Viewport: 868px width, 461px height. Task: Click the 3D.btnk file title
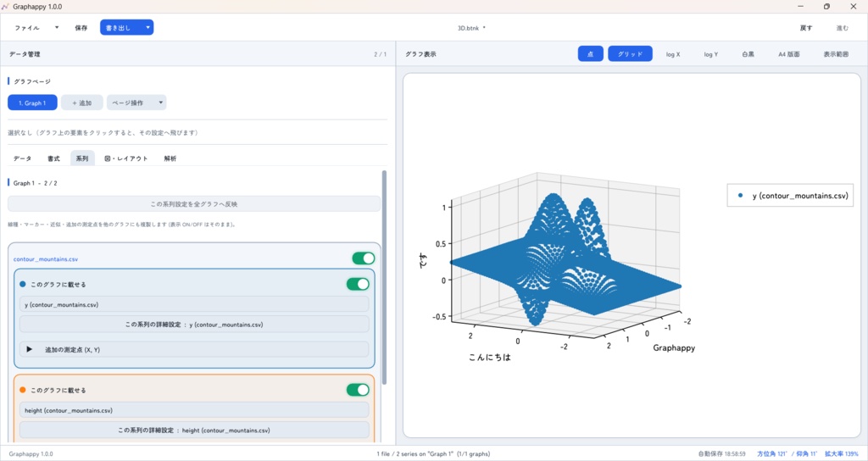pyautogui.click(x=468, y=28)
